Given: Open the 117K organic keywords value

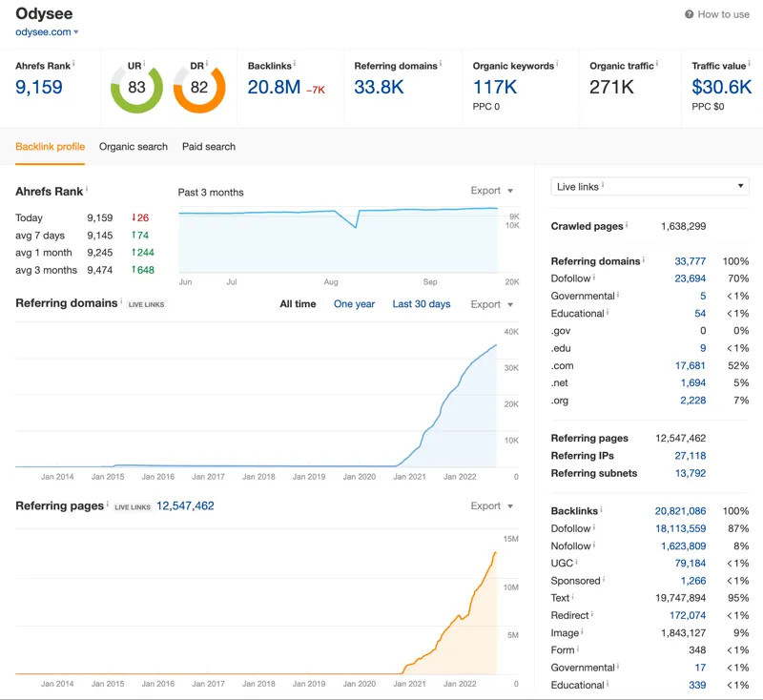Looking at the screenshot, I should (x=495, y=88).
